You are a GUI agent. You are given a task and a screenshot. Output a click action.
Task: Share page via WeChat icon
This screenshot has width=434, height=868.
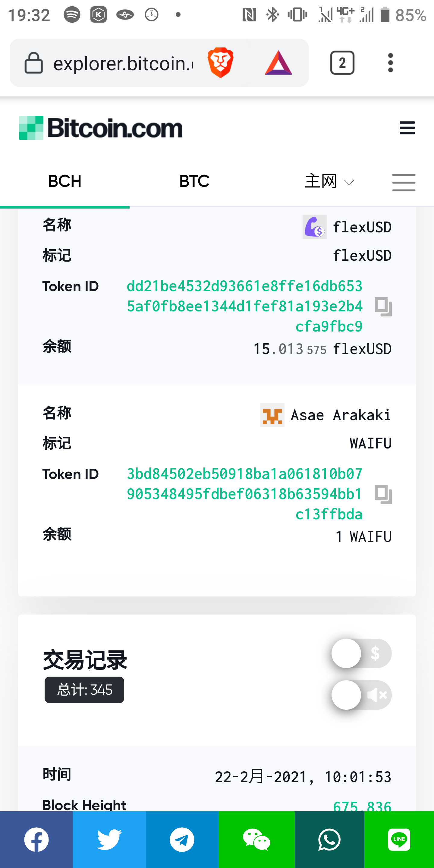pyautogui.click(x=257, y=839)
